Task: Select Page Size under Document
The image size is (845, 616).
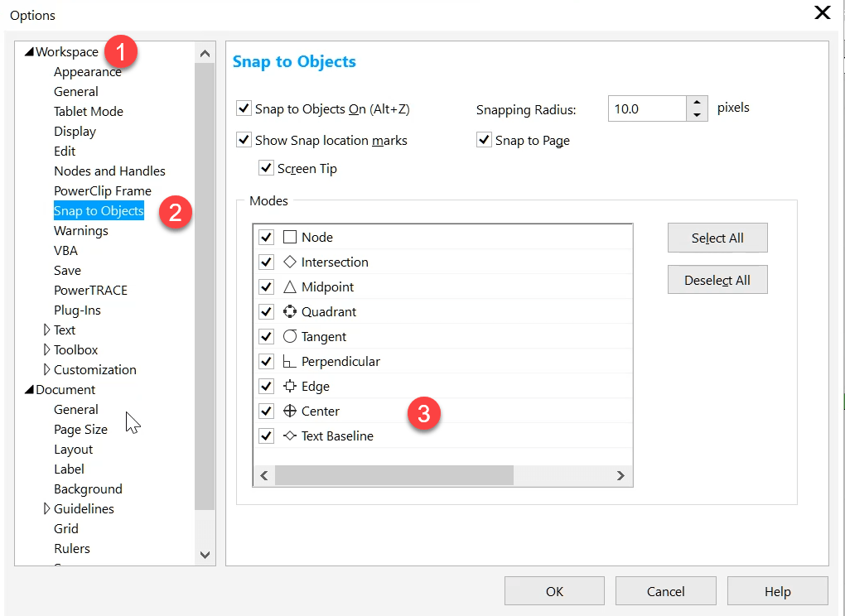Action: click(80, 430)
